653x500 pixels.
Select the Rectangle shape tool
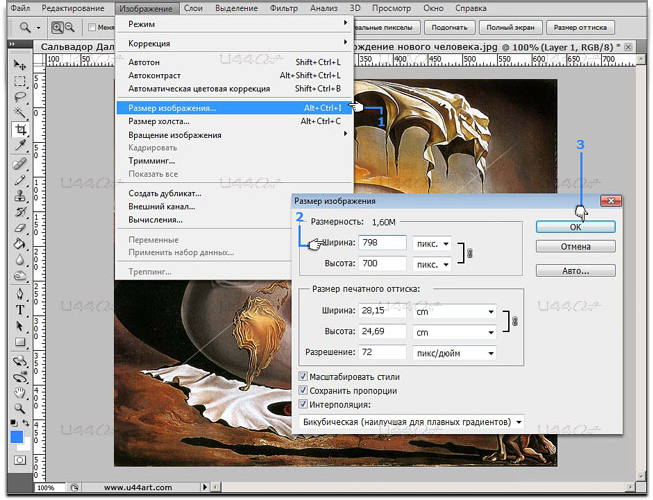[20, 342]
